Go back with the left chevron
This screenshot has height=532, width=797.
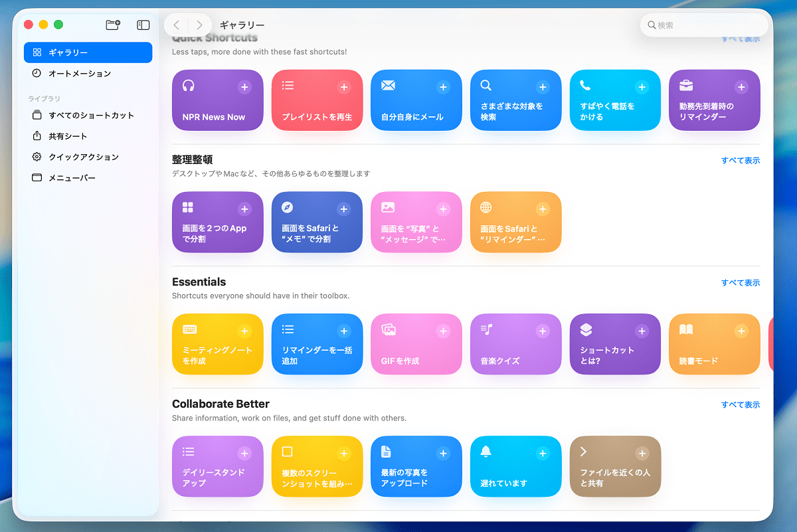(x=176, y=25)
